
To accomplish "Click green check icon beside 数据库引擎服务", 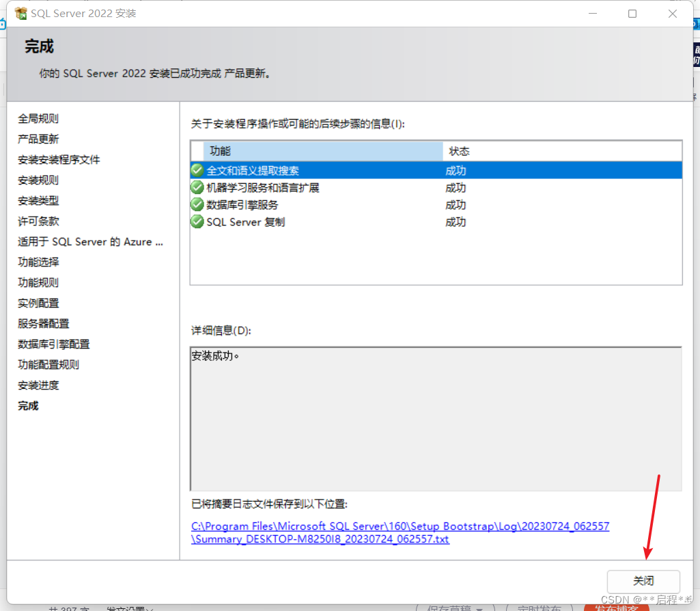I will point(197,204).
